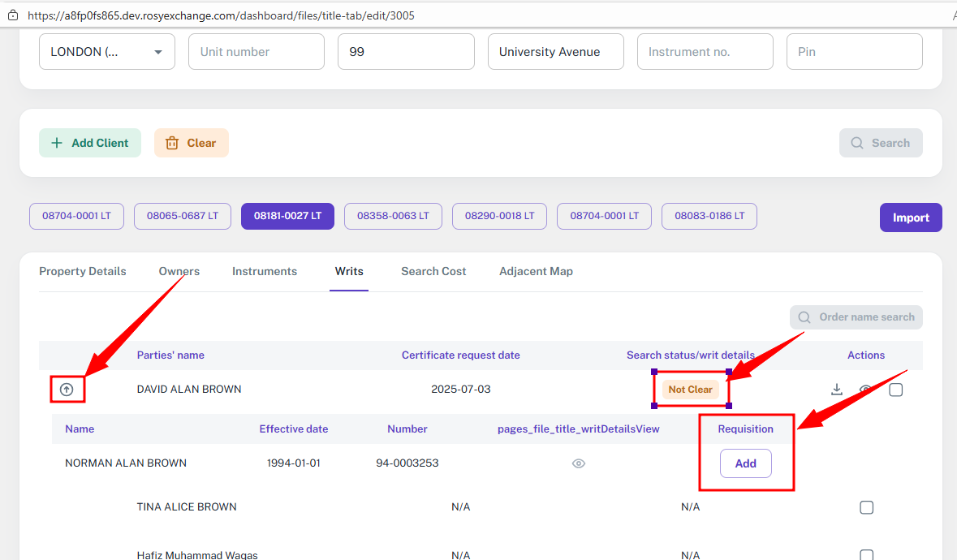Open the Owners tab
This screenshot has width=957, height=560.
click(179, 271)
